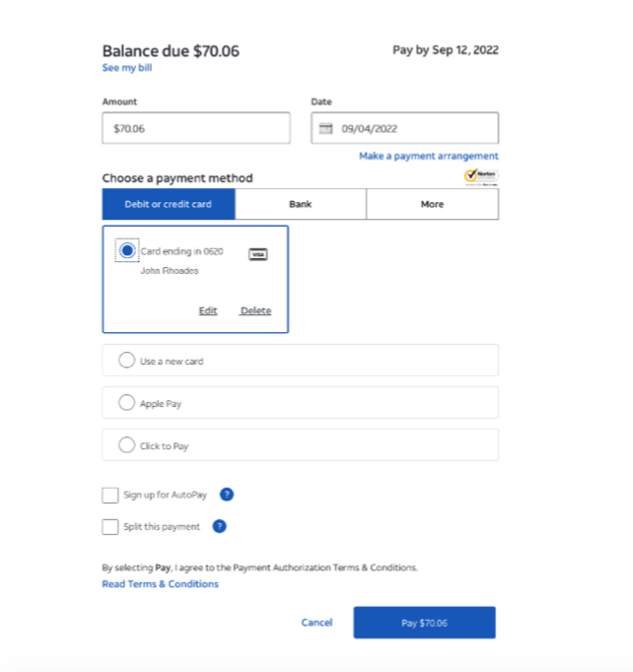Enable the Sign up for AutoPay checkbox
The height and width of the screenshot is (672, 633).
coord(110,495)
